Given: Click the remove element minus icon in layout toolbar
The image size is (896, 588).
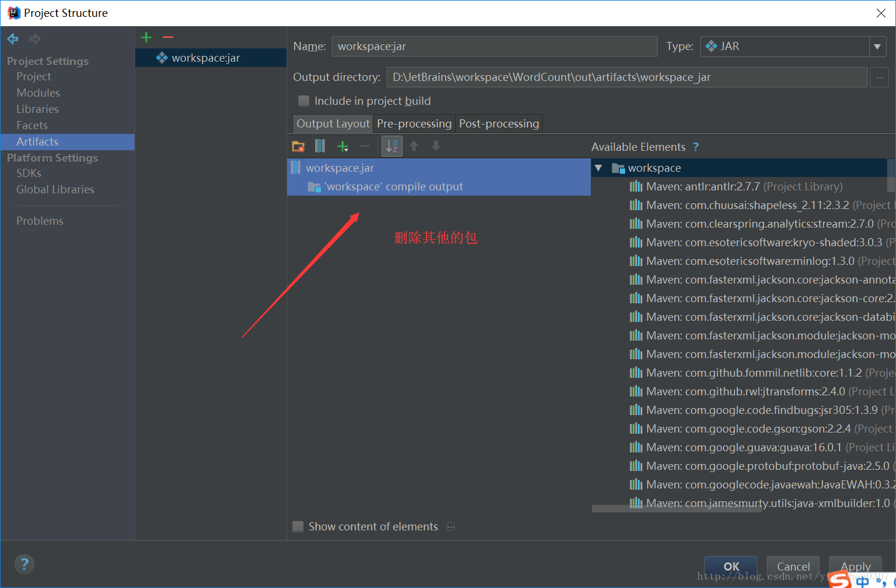Looking at the screenshot, I should click(365, 146).
